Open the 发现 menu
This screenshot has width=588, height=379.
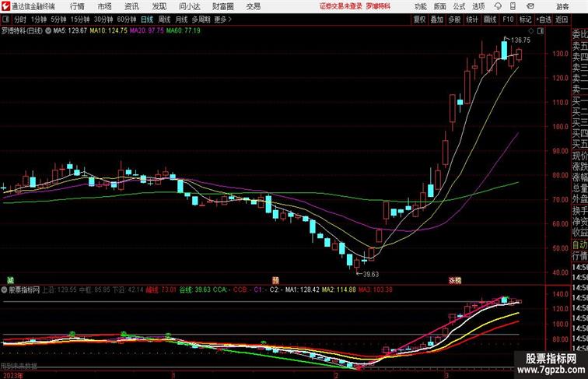[x=159, y=6]
